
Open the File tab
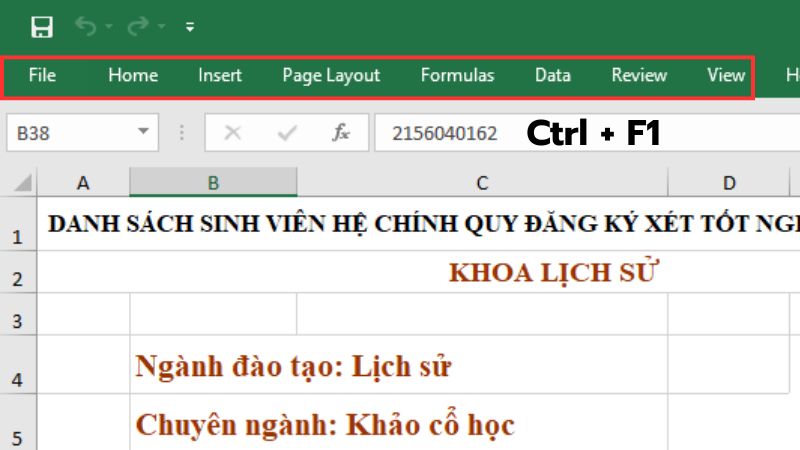point(42,75)
